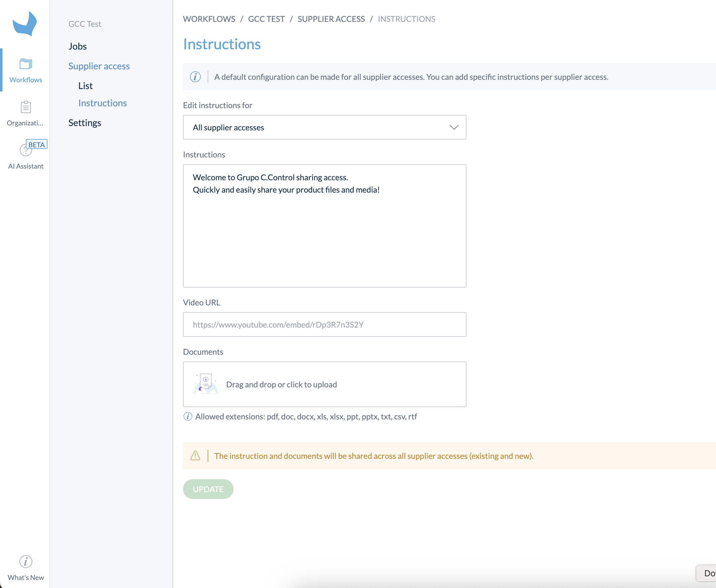Go to SUPPLIER ACCESS breadcrumb link
Viewport: 716px width, 588px height.
[331, 19]
